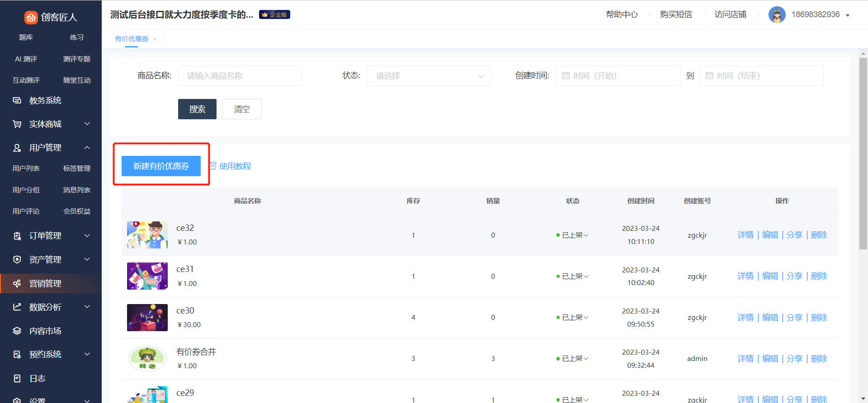Click the 新建有价优惠券 button
Screen dimensions: 868x403
[x=161, y=166]
